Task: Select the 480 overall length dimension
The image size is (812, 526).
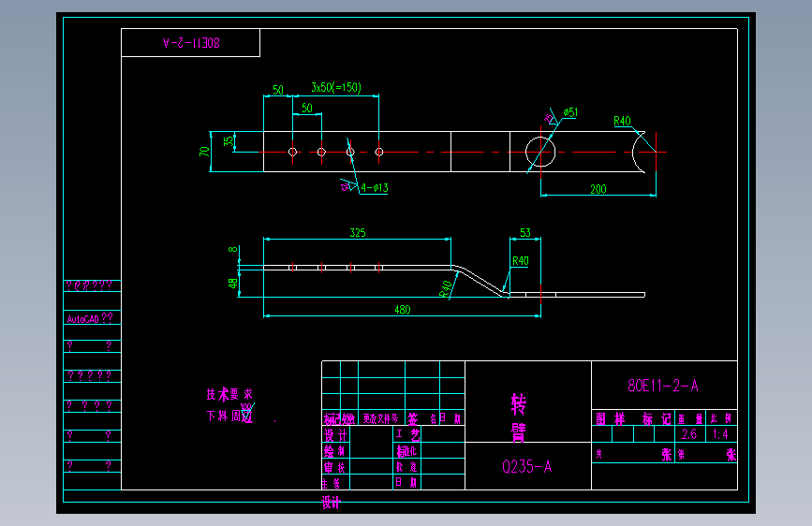Action: 403,310
